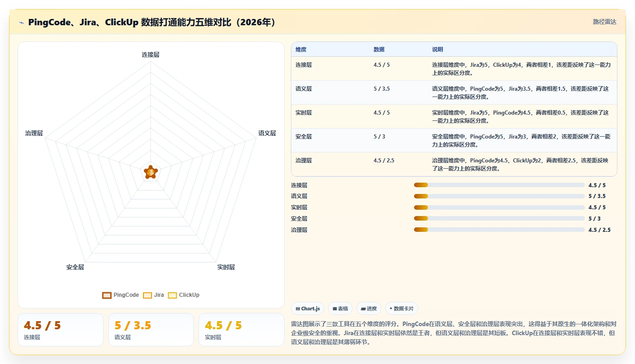Select the 治理层 table row label
635x364 pixels.
304,161
